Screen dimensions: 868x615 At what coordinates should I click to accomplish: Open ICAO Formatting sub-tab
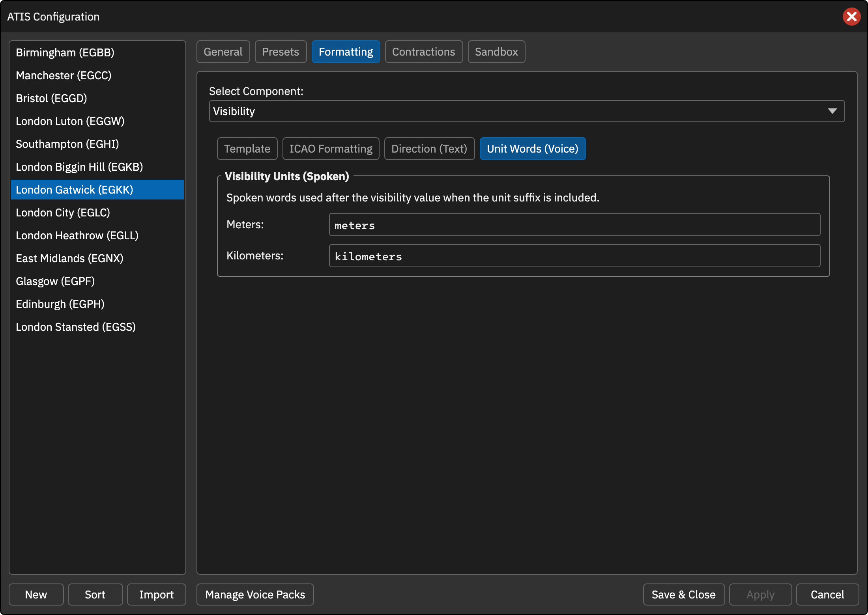(x=331, y=149)
